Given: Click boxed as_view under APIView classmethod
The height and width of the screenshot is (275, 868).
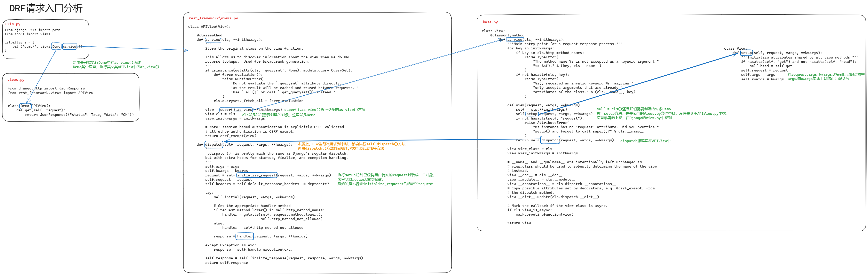Looking at the screenshot, I should 213,40.
